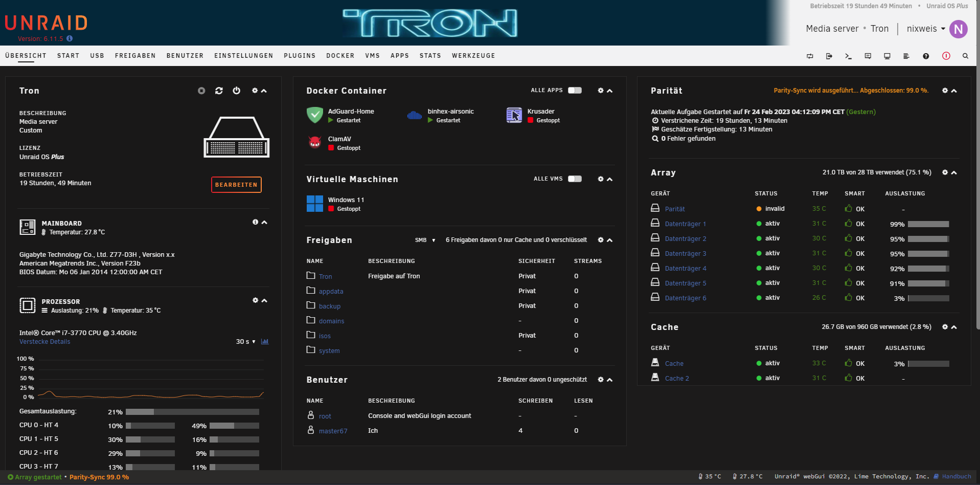Click the ClamAV container icon
The image size is (980, 485).
point(314,143)
